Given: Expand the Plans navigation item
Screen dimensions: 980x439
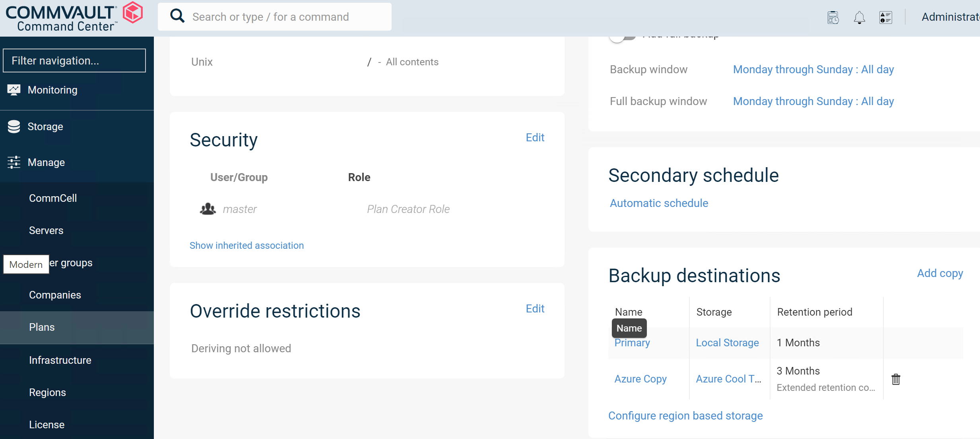Looking at the screenshot, I should [x=41, y=327].
